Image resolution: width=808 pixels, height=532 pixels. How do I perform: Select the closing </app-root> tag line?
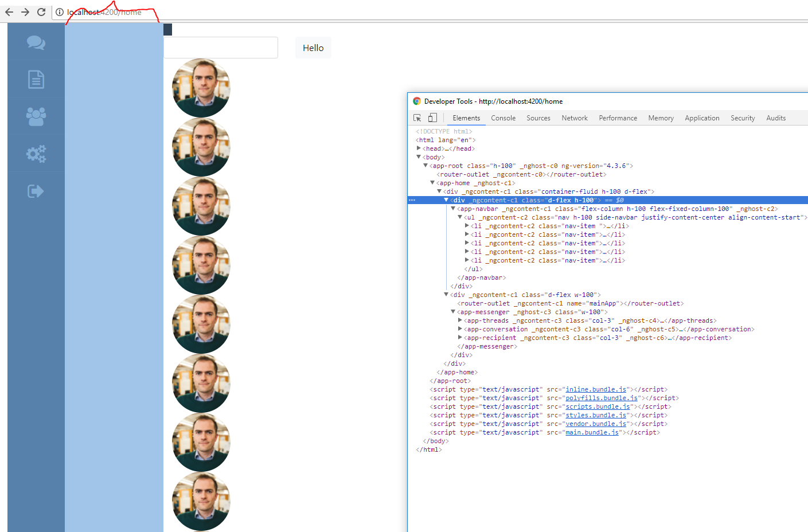[x=450, y=381]
